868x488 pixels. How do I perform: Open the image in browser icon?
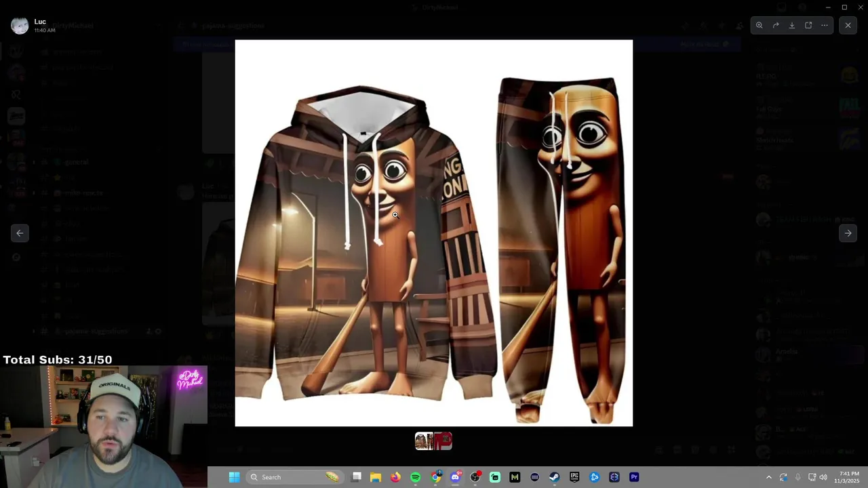coord(808,25)
